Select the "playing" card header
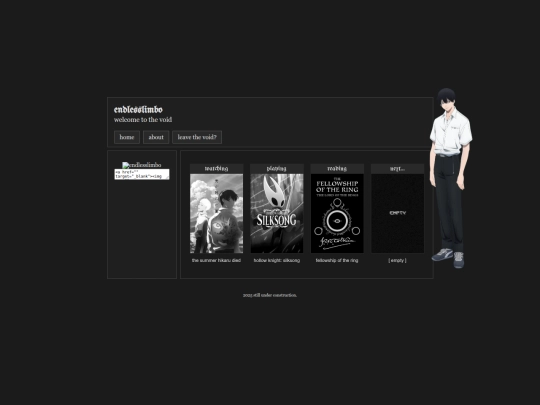The height and width of the screenshot is (405, 540). [277, 169]
